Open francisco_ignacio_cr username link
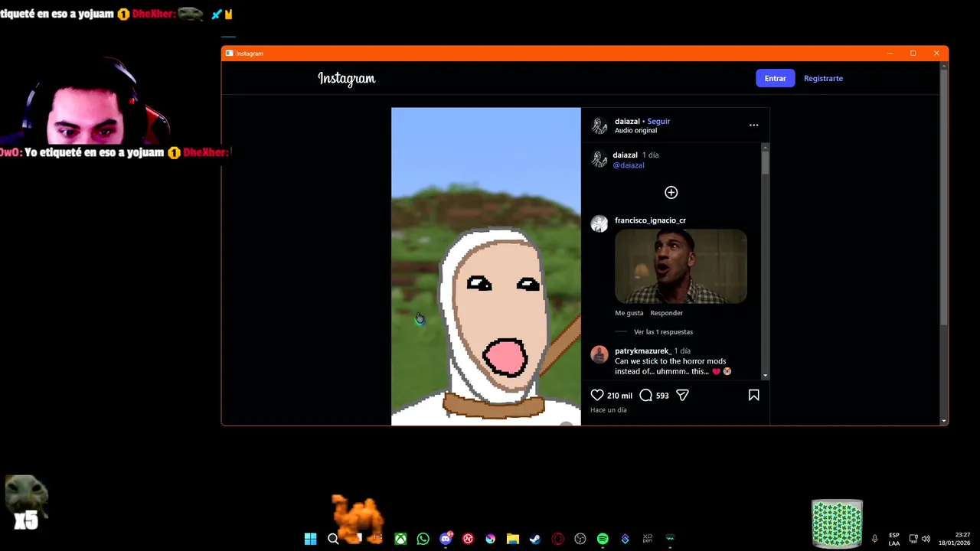Screen dimensions: 980x551 (650, 220)
